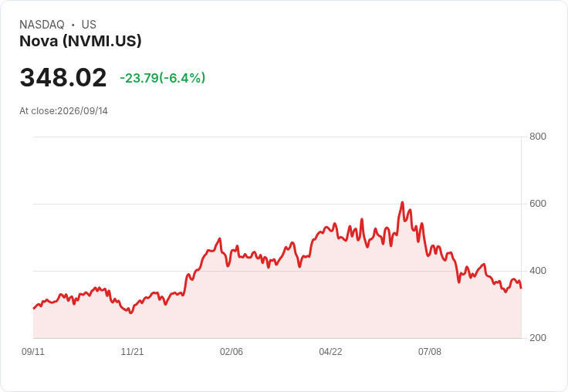Click the 07/08 date axis label
Viewport: 568px width, 392px height.
pos(430,351)
